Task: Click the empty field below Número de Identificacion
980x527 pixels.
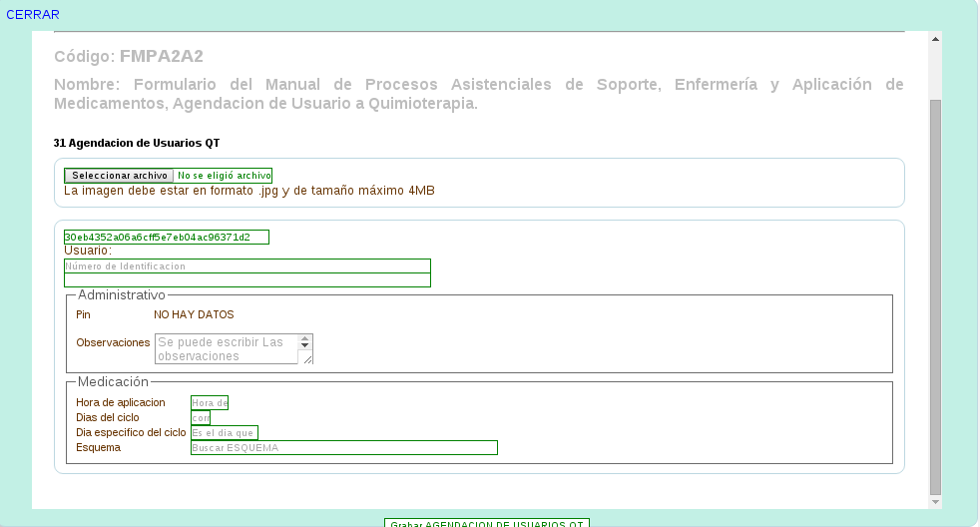Action: click(x=246, y=280)
